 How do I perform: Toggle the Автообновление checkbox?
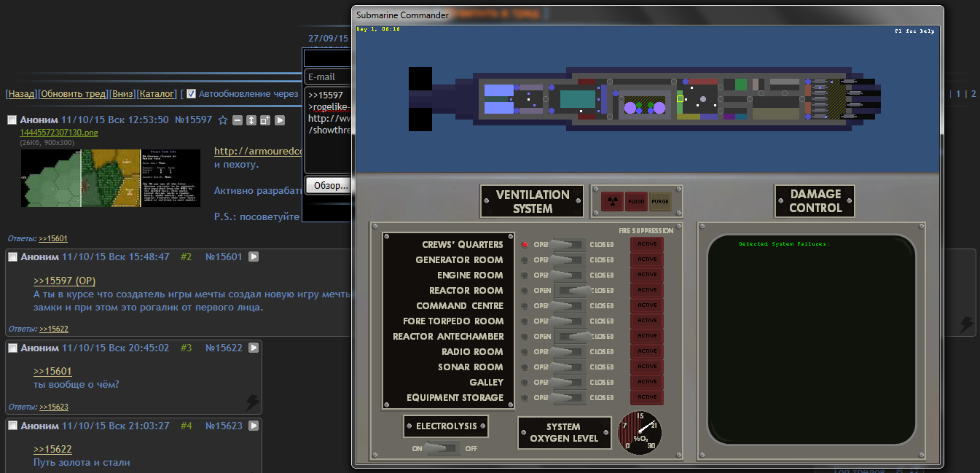click(x=191, y=94)
